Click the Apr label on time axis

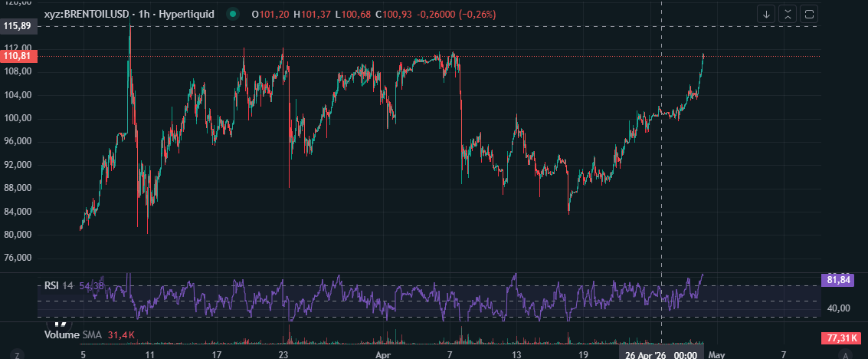(383, 354)
